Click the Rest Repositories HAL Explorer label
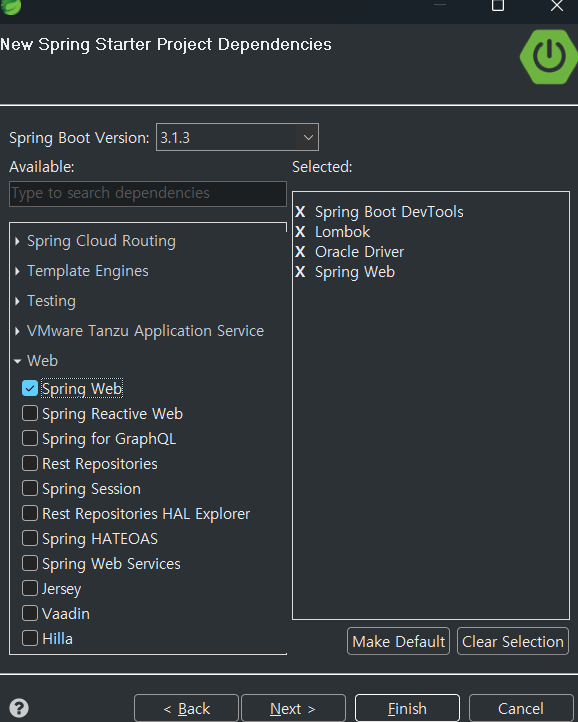The image size is (578, 722). (x=146, y=514)
